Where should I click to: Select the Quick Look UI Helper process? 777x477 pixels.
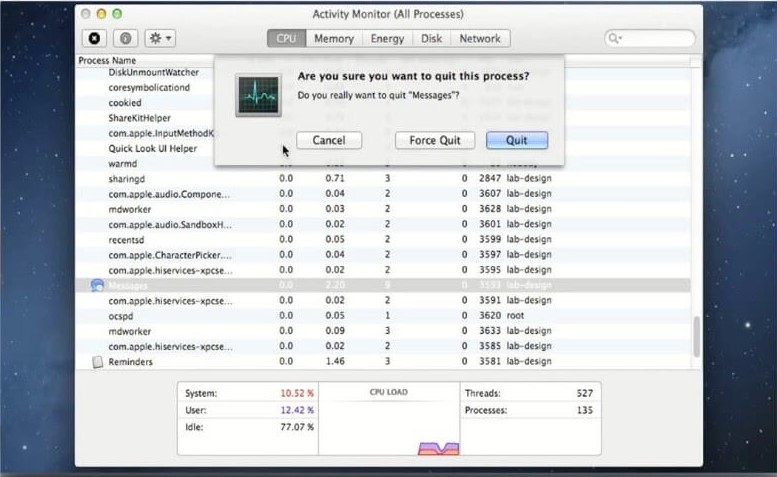[x=153, y=149]
